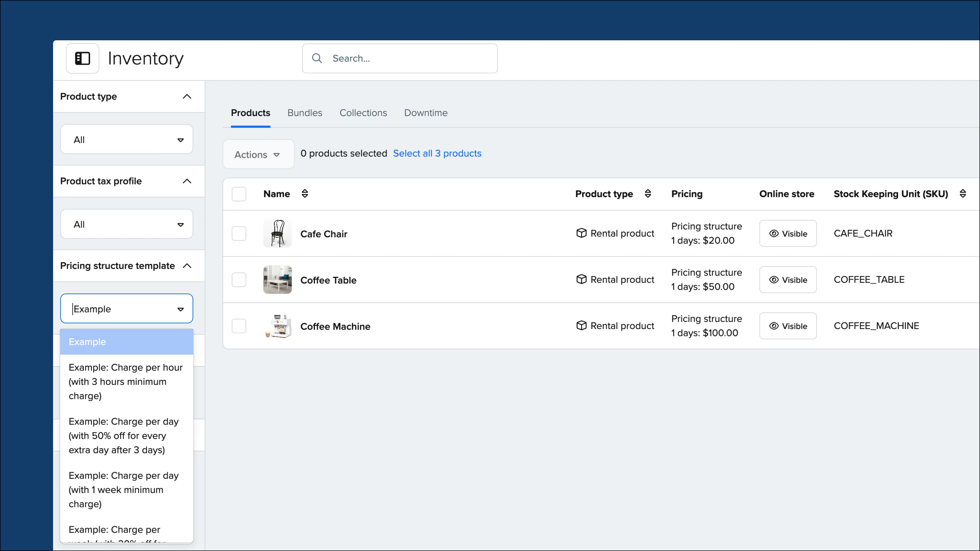Image resolution: width=980 pixels, height=551 pixels.
Task: Toggle Coffee Machine online store visibility
Action: 788,326
